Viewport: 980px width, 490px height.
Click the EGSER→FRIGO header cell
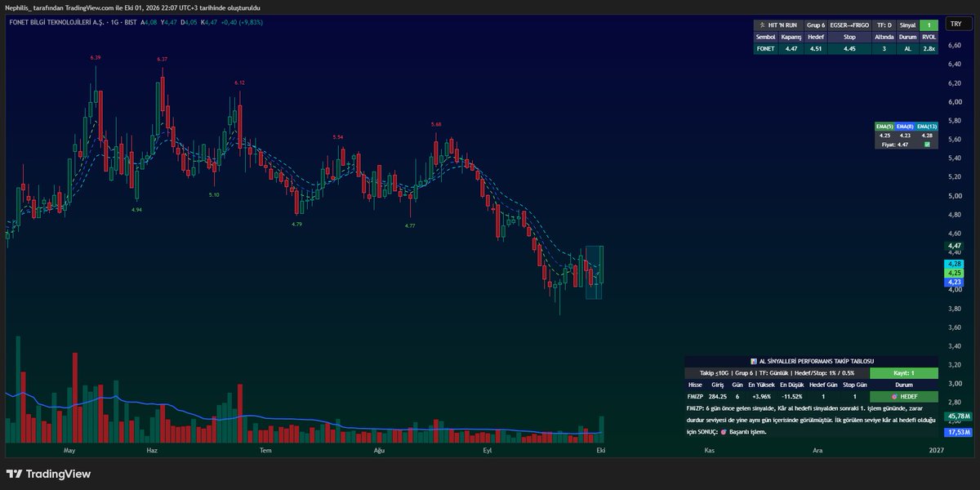click(849, 25)
